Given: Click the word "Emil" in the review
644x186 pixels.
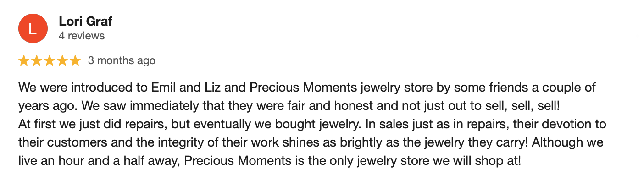Looking at the screenshot, I should tap(161, 88).
